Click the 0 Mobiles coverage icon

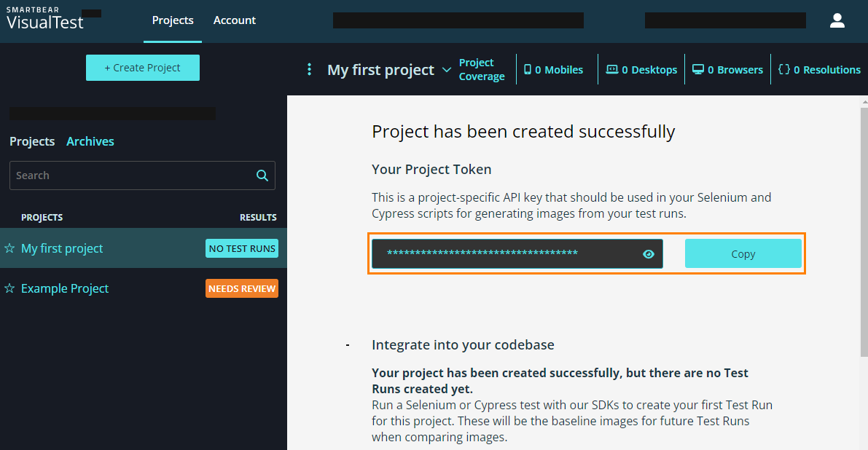(528, 70)
